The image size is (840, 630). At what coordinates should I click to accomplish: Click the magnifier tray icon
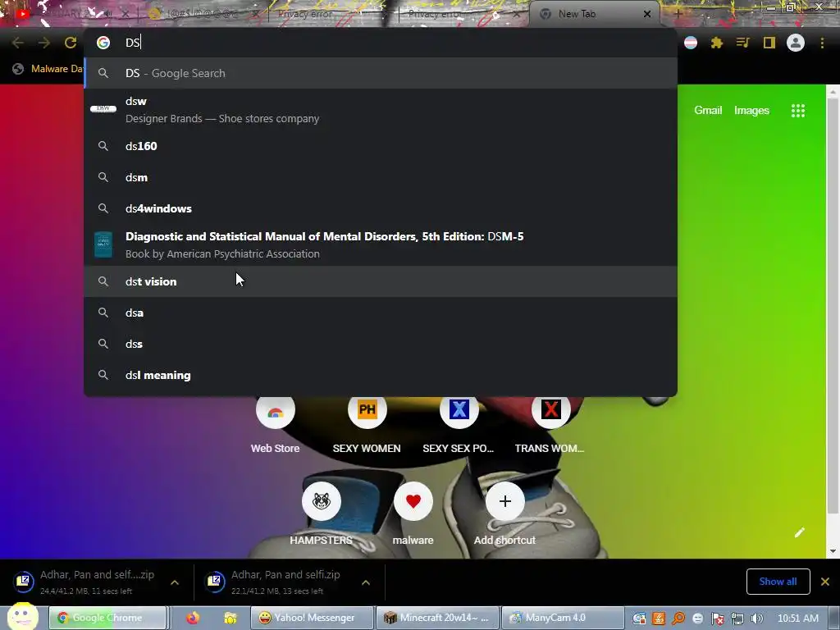[x=678, y=619]
